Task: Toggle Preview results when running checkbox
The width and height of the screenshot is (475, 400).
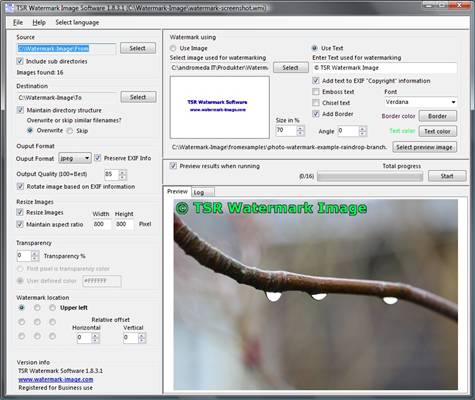Action: (x=173, y=166)
